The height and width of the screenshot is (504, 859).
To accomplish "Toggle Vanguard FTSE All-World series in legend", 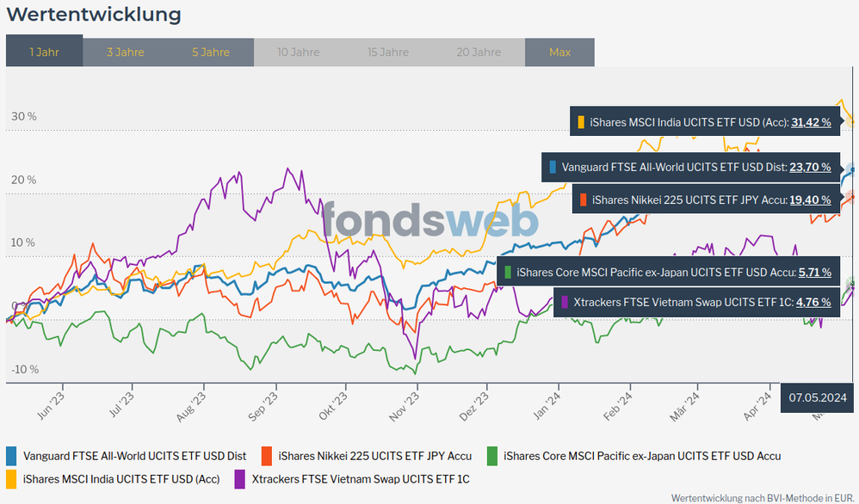I will (x=134, y=456).
